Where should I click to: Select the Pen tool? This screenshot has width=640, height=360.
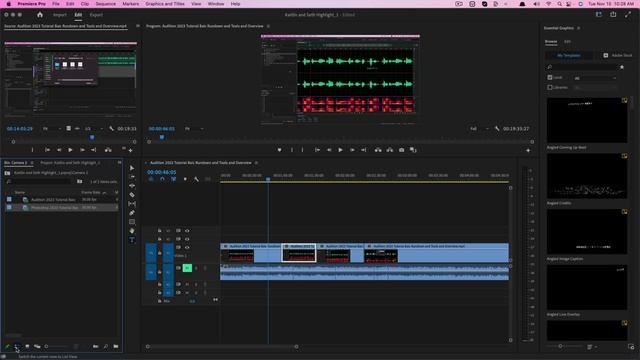click(x=132, y=213)
